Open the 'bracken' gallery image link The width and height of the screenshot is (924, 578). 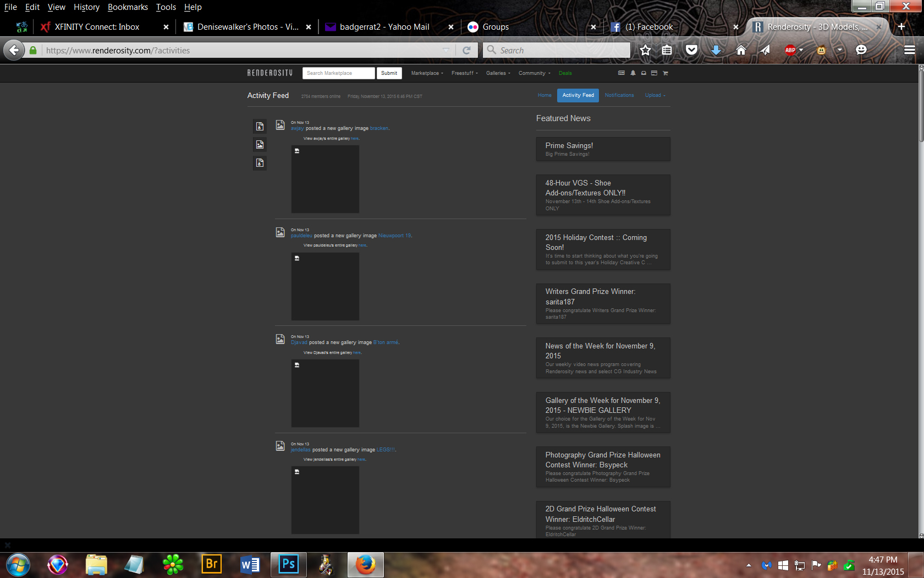[379, 128]
